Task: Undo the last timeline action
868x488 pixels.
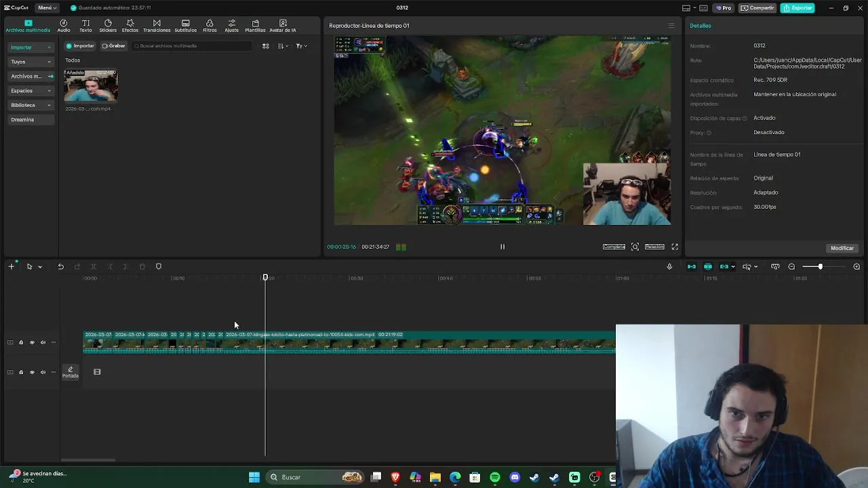Action: [x=60, y=266]
